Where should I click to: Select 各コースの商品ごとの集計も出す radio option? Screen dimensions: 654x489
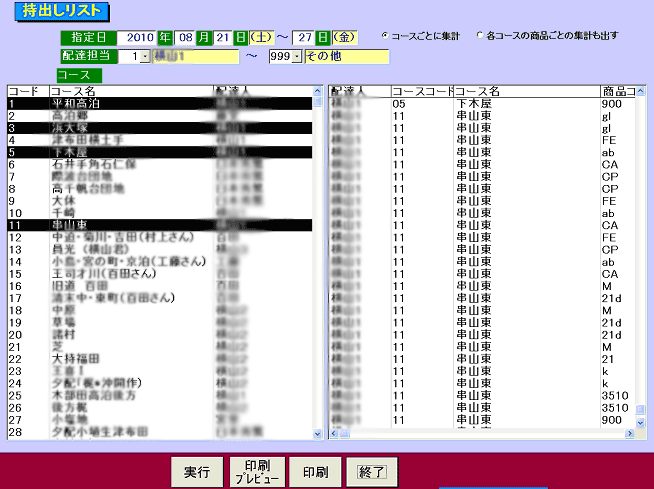[479, 35]
